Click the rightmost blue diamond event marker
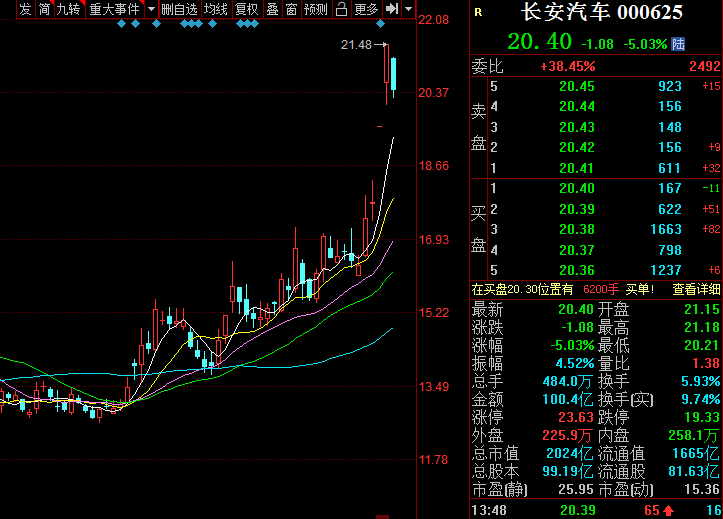 coord(380,24)
